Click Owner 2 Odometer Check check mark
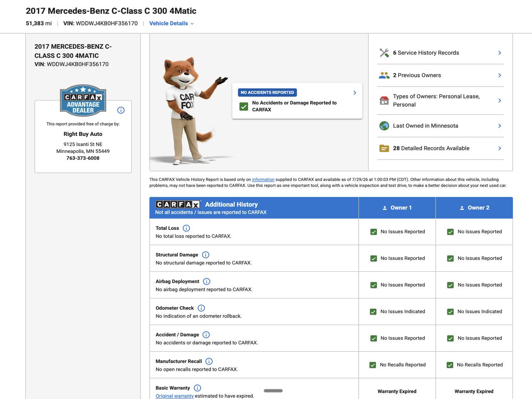The width and height of the screenshot is (532, 399). pos(451,312)
